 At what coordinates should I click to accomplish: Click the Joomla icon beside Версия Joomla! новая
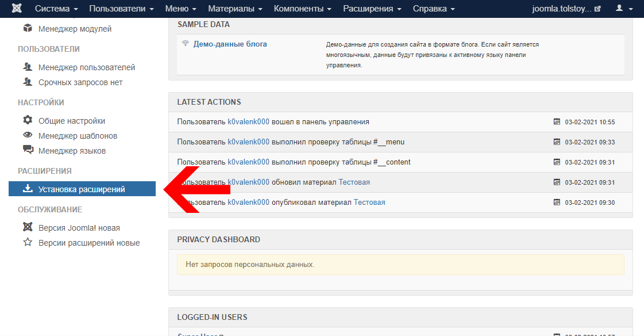tap(28, 227)
